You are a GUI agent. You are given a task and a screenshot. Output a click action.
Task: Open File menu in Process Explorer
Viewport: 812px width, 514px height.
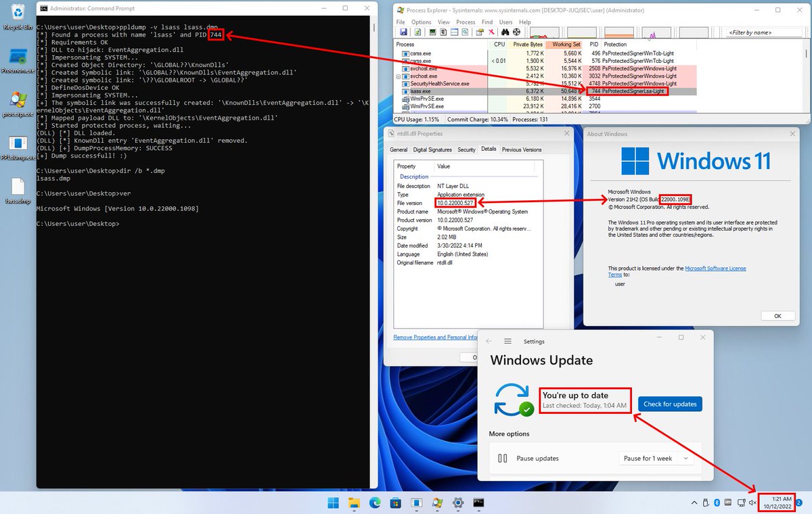[401, 22]
